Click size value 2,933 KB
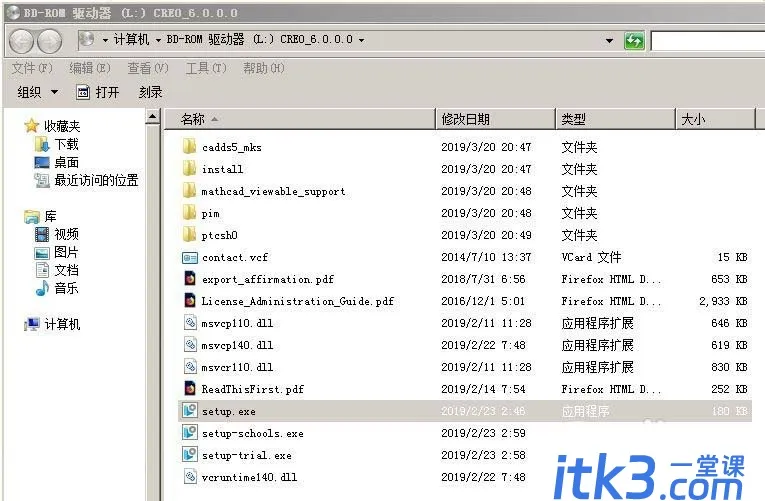Image resolution: width=765 pixels, height=501 pixels. pyautogui.click(x=724, y=301)
